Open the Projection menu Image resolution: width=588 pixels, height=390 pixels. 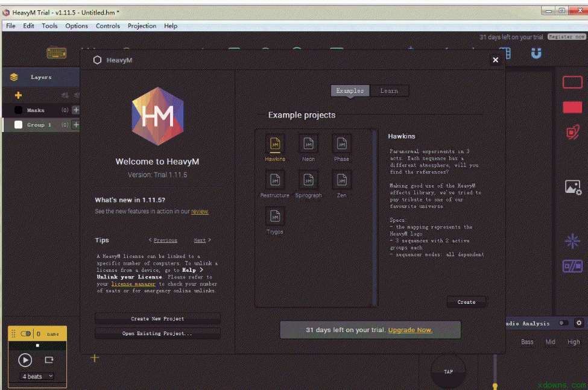pos(142,26)
